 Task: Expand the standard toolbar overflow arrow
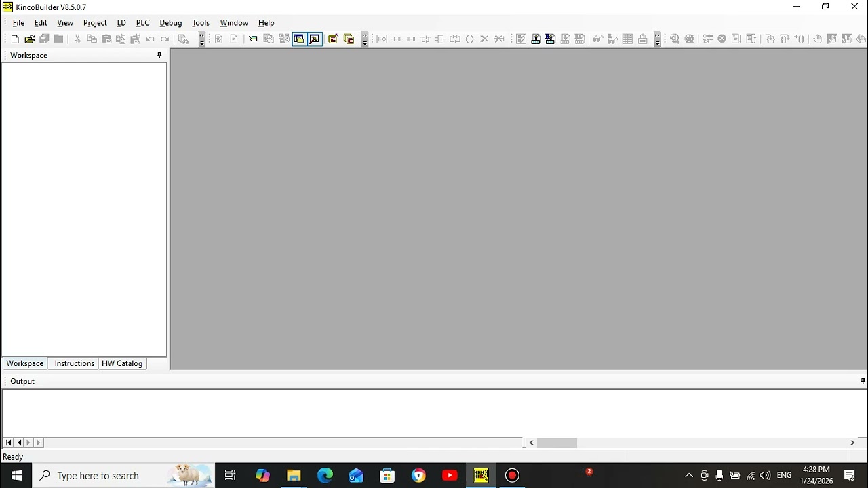click(x=201, y=39)
